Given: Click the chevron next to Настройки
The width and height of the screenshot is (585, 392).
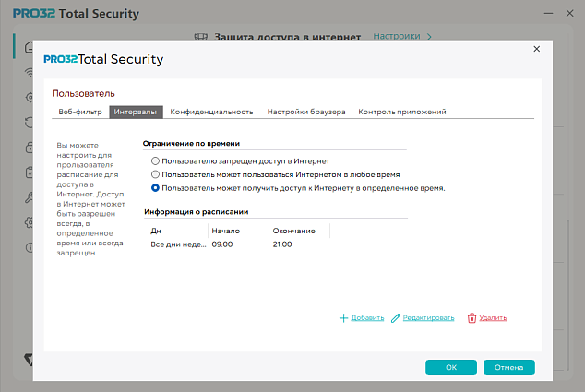Looking at the screenshot, I should coord(429,37).
